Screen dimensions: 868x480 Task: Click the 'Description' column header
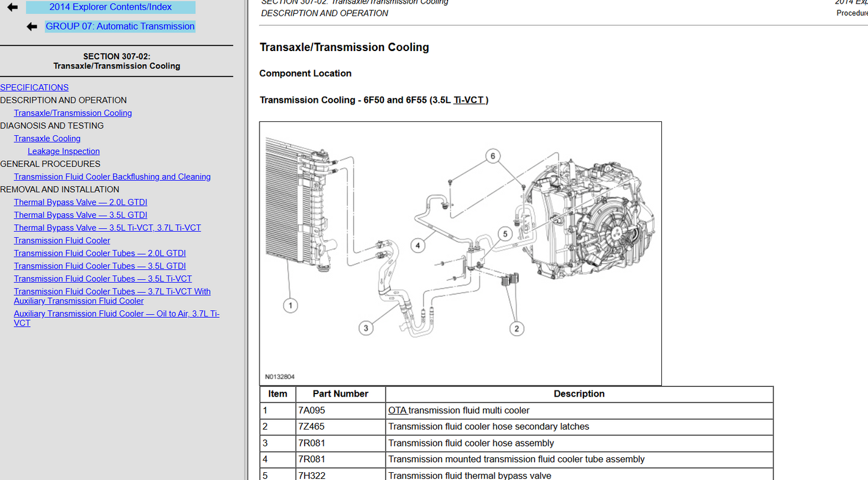[579, 394]
